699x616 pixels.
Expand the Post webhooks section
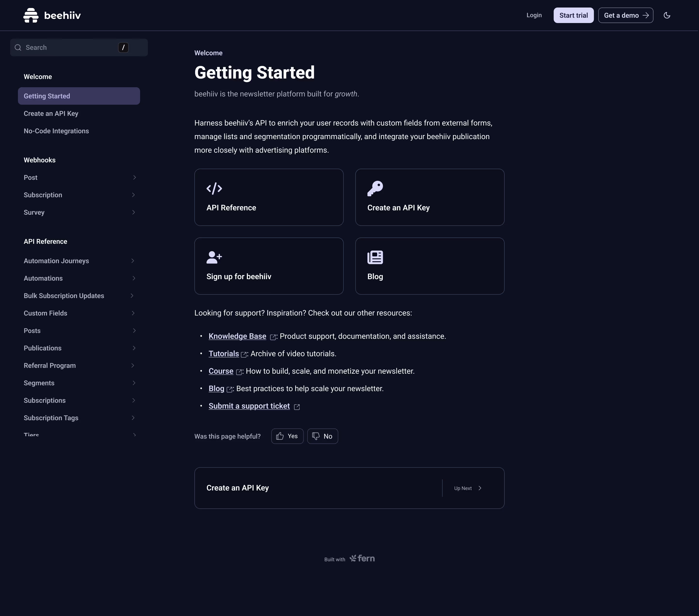[134, 177]
